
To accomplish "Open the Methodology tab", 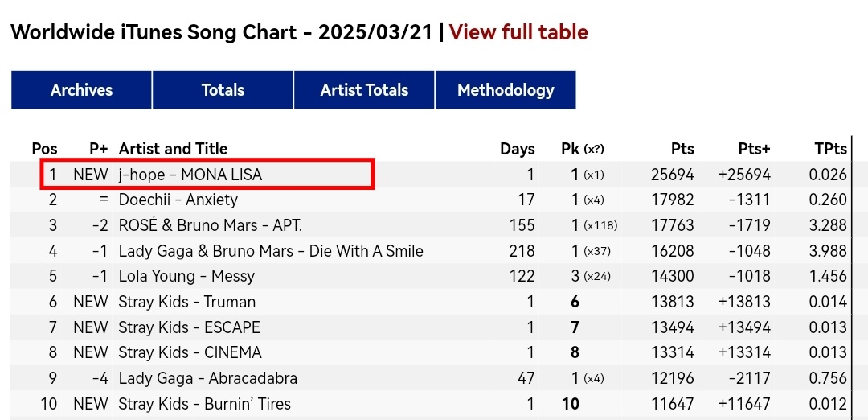I will point(506,90).
